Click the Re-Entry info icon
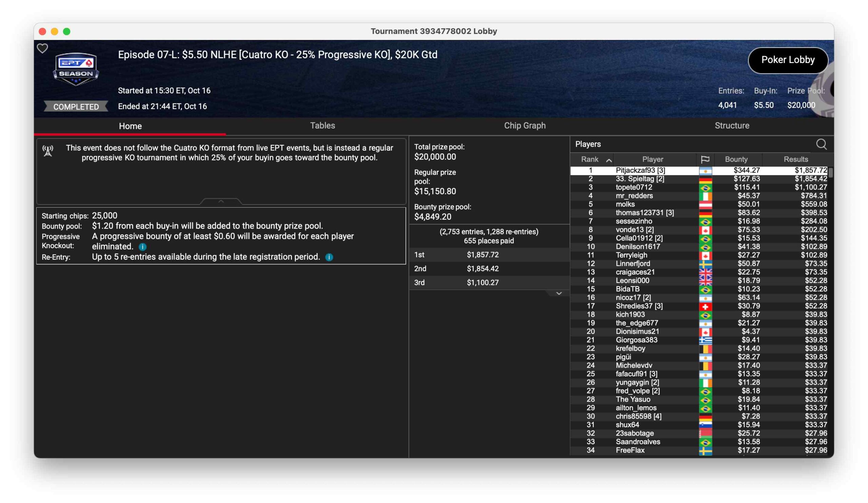Screen dimensions: 868x503 [329, 257]
